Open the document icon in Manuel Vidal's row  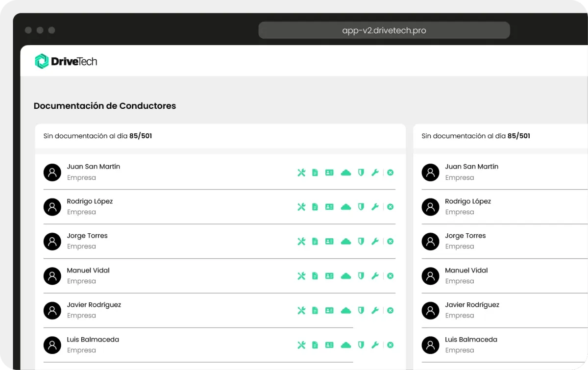315,276
